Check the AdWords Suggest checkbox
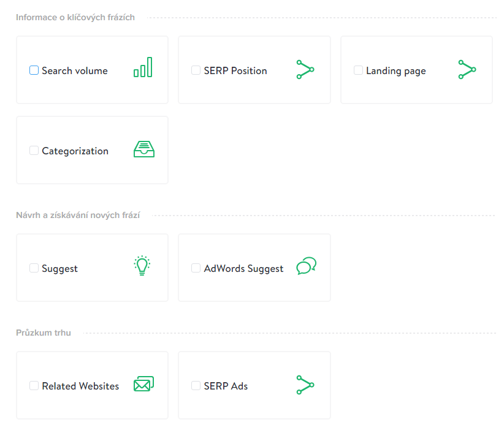 pos(196,268)
